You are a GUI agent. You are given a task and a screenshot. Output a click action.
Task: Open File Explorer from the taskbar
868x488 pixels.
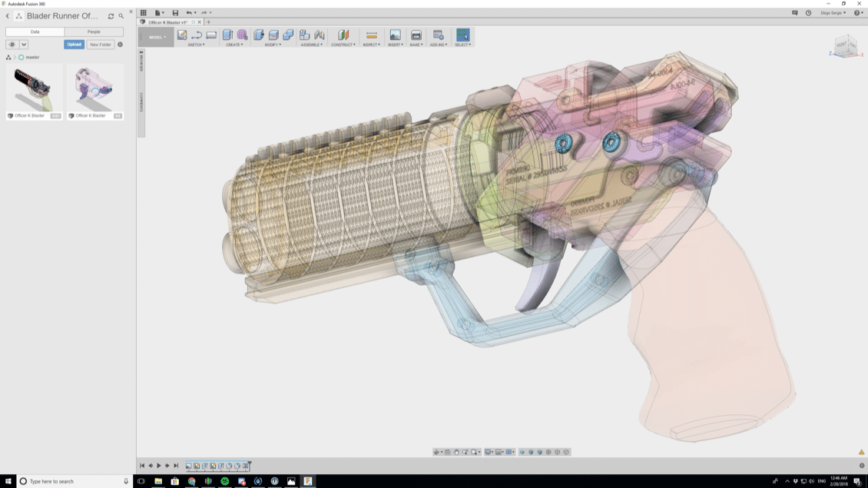click(158, 481)
